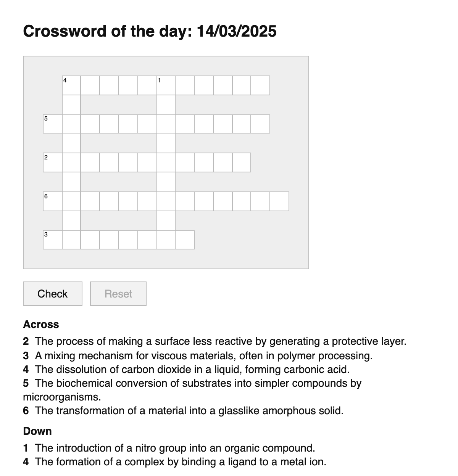Select first cell of 2 Across
The image size is (458, 476).
pyautogui.click(x=52, y=163)
